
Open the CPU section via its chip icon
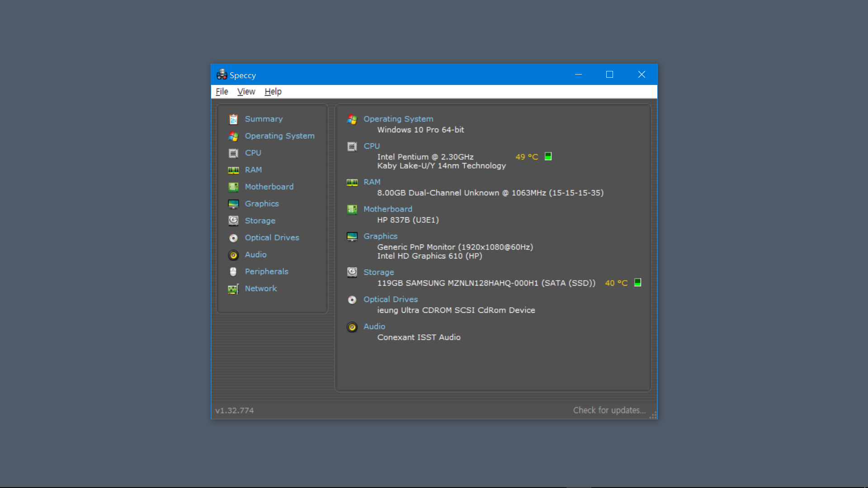pos(234,153)
